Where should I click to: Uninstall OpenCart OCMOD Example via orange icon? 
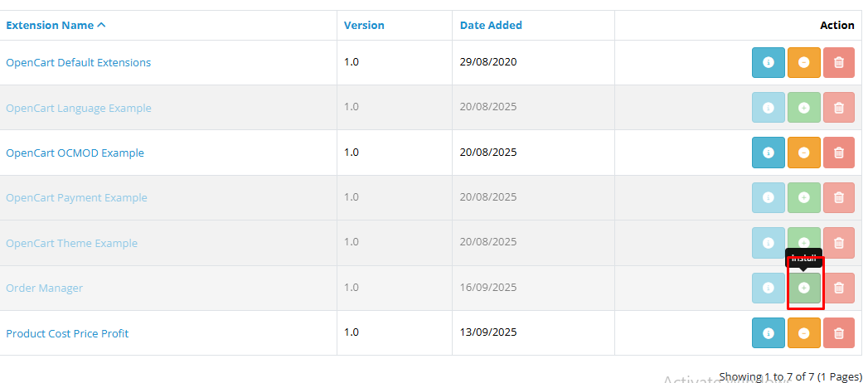pyautogui.click(x=803, y=153)
